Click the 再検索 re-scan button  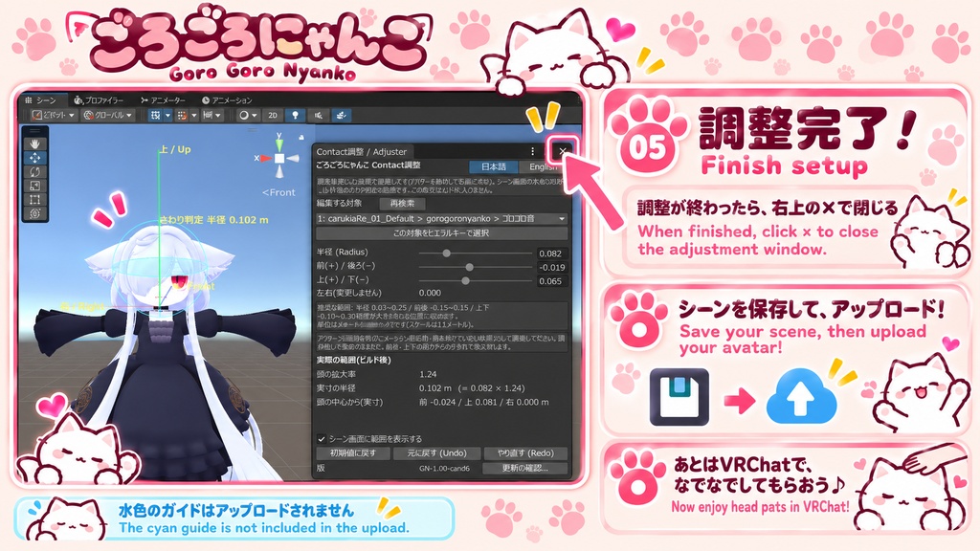tap(402, 203)
